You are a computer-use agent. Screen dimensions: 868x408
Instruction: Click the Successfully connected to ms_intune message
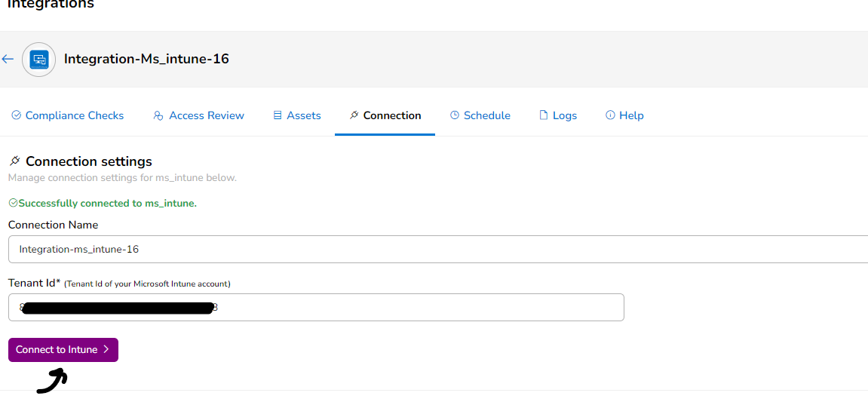click(103, 203)
